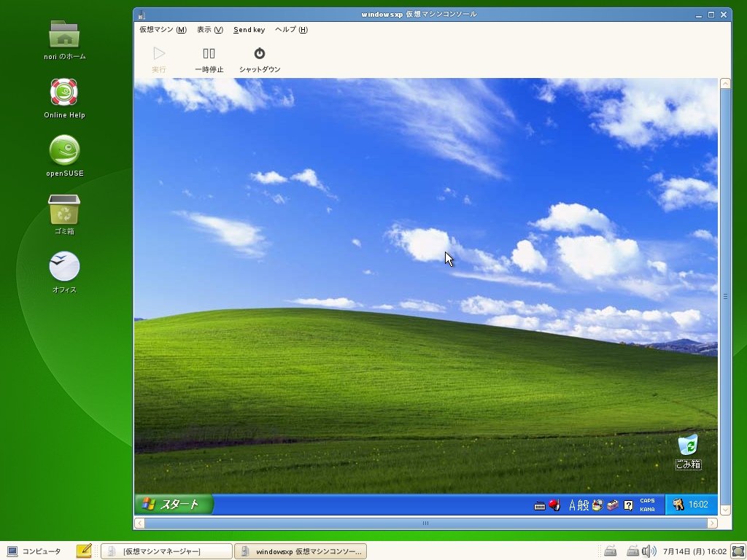The width and height of the screenshot is (747, 560).
Task: Select the XP ごみ箱 recycle bin icon
Action: (689, 451)
